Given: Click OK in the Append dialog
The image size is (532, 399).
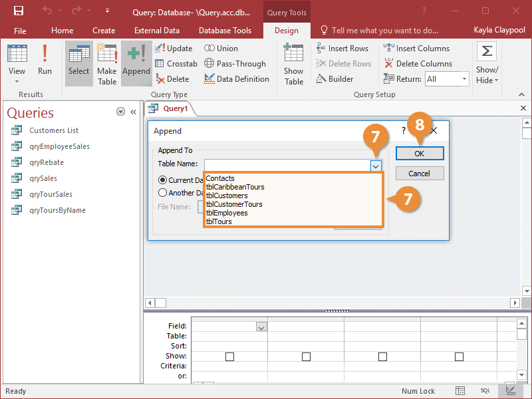Looking at the screenshot, I should pos(420,154).
